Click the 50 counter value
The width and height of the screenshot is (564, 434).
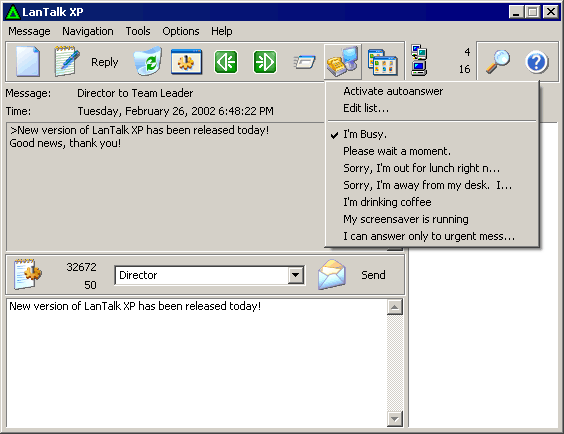click(90, 285)
